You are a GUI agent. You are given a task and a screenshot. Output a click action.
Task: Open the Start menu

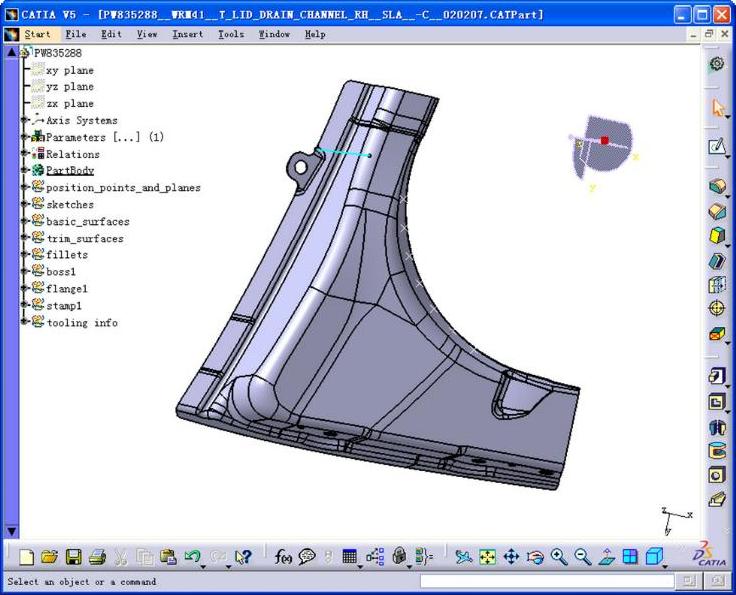(x=37, y=34)
